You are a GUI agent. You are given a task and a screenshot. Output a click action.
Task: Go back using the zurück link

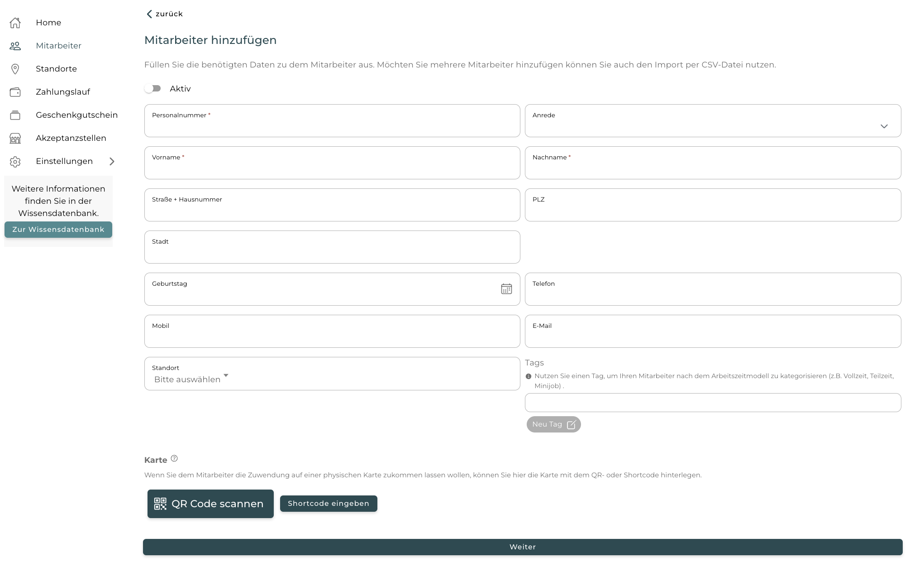tap(165, 14)
